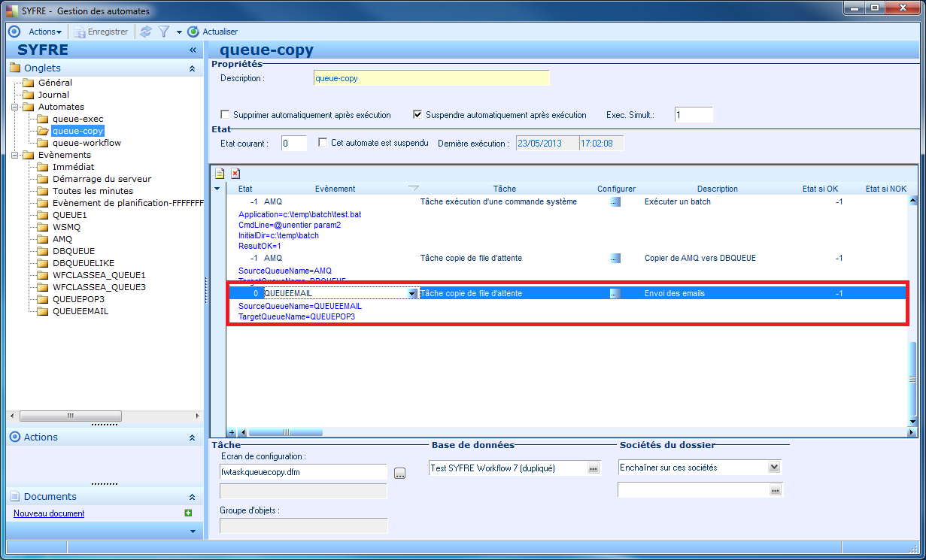Click the DBQUEUE folder icon
This screenshot has width=926, height=560.
[x=42, y=251]
